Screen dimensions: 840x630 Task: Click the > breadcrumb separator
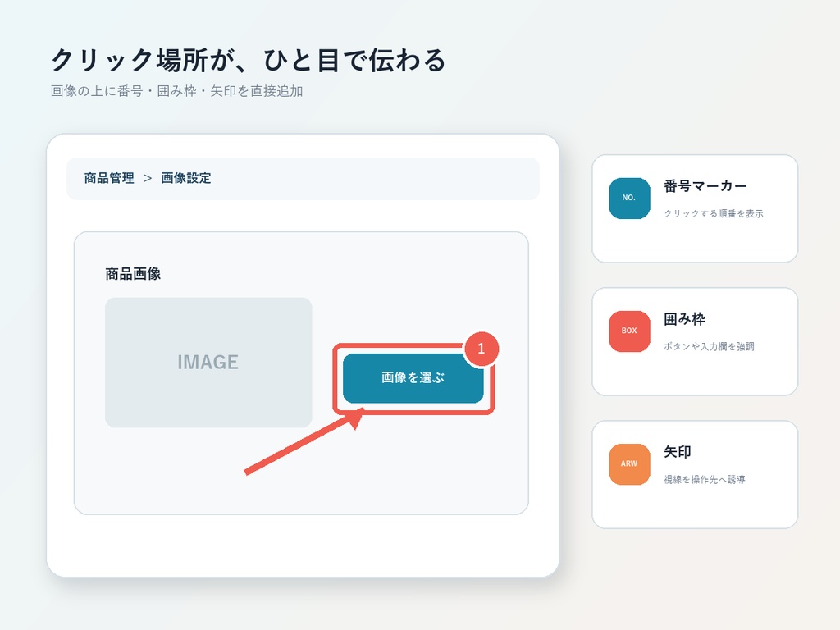coord(148,178)
